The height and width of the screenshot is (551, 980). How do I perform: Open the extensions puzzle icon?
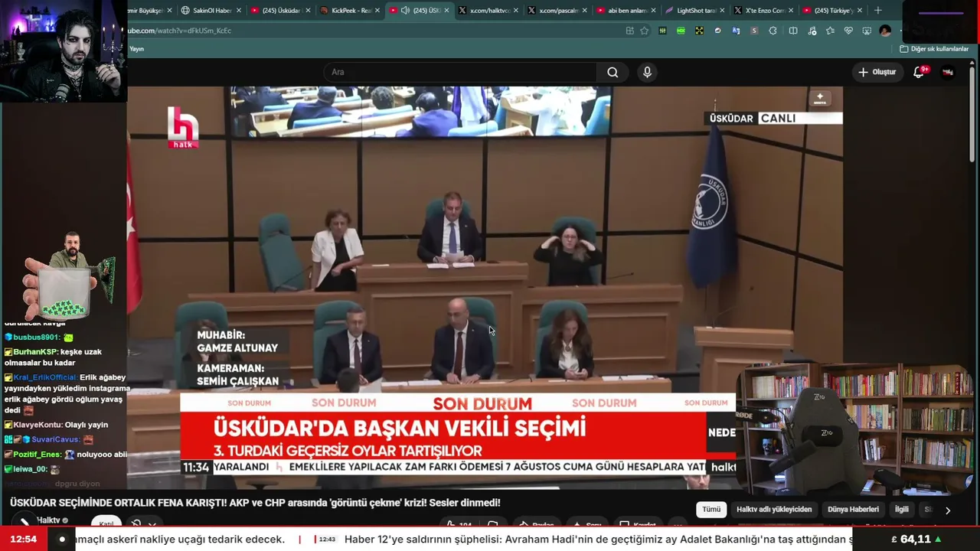773,31
